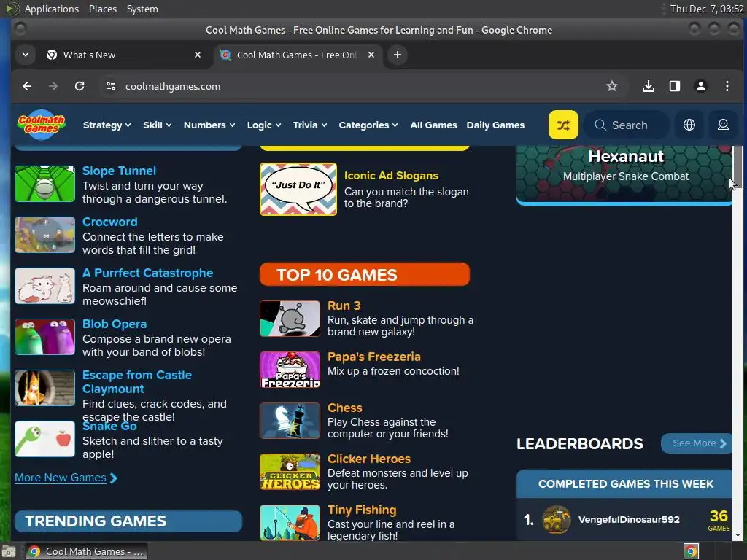Click VengefulDinosaur592 leaderboard name
The image size is (747, 560).
click(629, 519)
